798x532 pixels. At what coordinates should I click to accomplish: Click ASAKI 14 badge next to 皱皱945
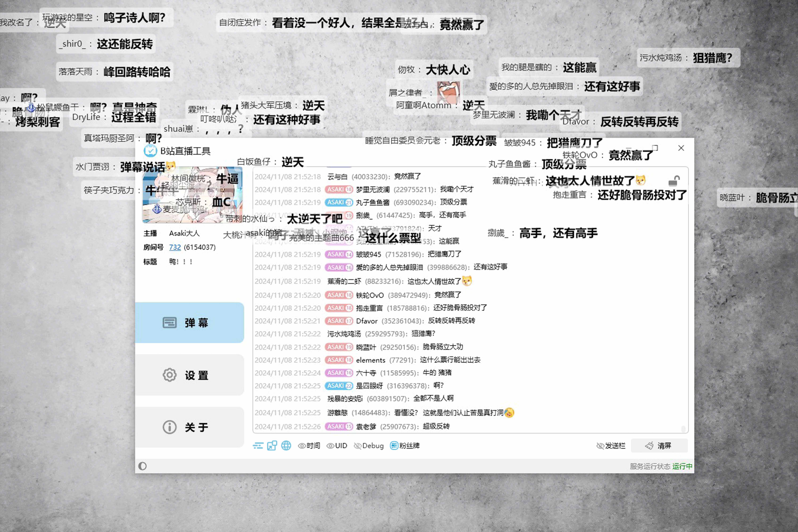coord(339,254)
